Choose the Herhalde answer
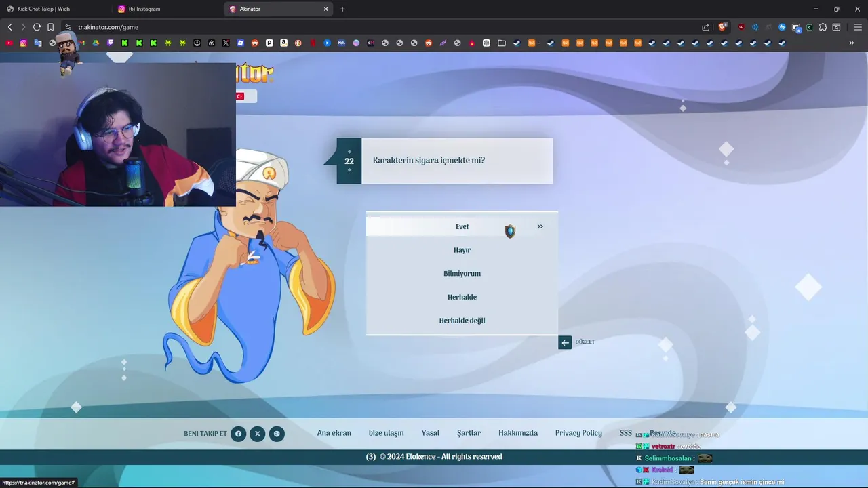The image size is (868, 488). pyautogui.click(x=462, y=297)
